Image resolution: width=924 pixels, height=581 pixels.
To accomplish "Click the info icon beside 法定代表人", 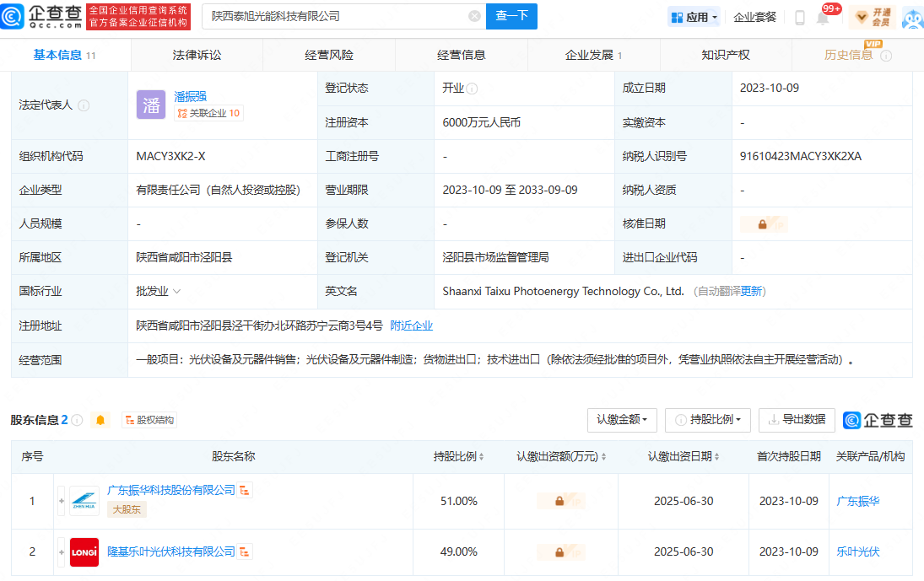I will coord(84,105).
